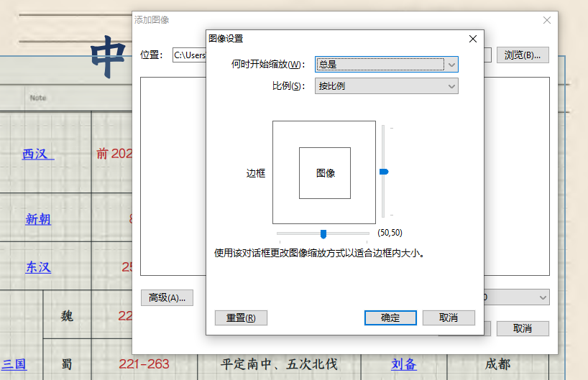
Task: Click 取消 in the 添加图像 dialog
Action: click(523, 328)
